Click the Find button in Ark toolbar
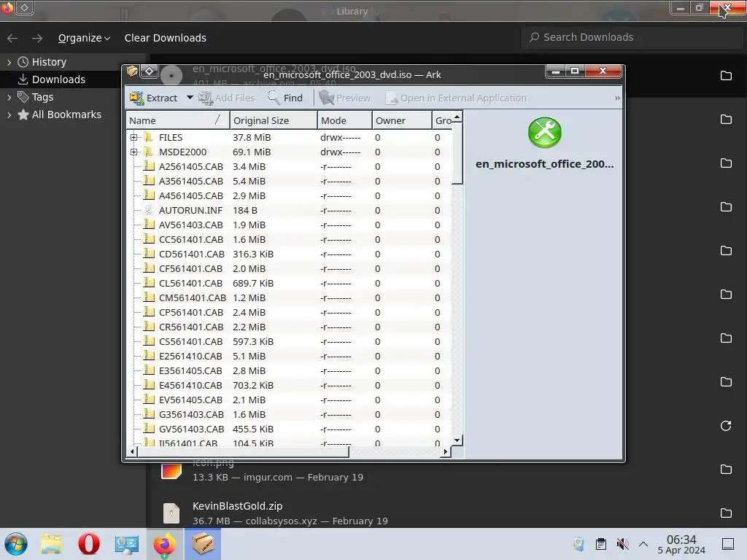This screenshot has width=747, height=560. [x=285, y=98]
